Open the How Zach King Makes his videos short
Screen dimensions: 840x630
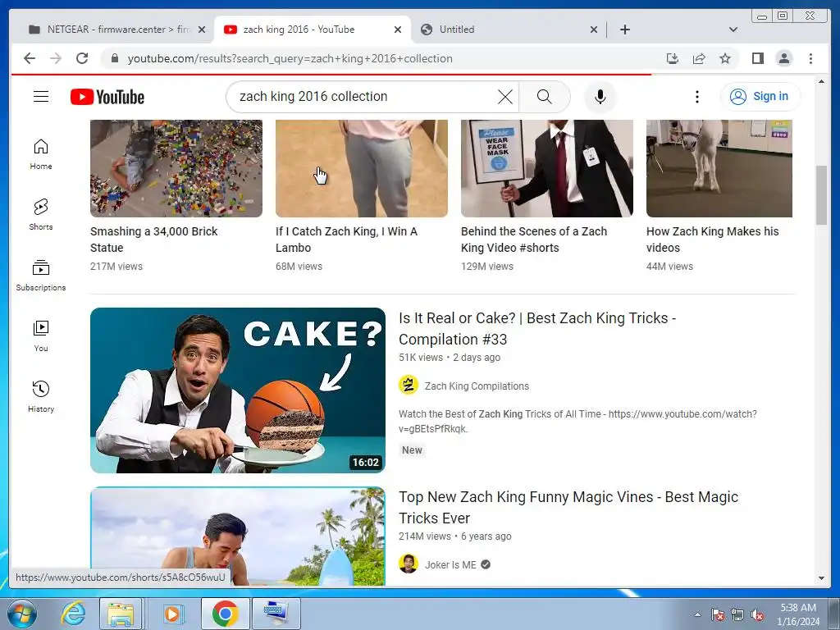coord(719,168)
